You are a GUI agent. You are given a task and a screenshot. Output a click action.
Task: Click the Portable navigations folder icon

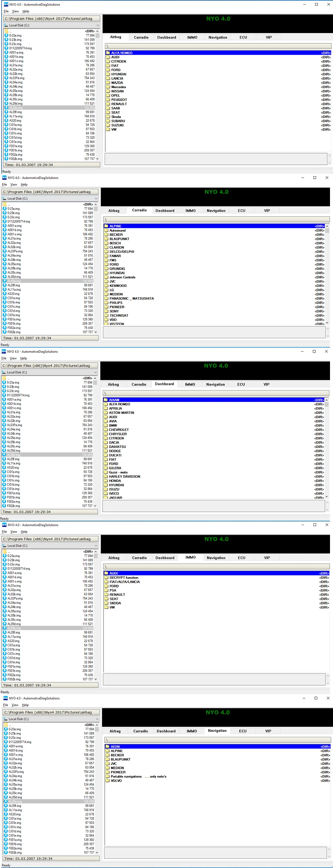coord(107,776)
